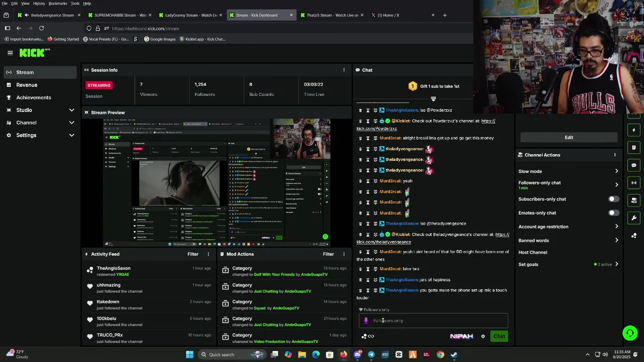Click the lightning bolt sidebar icon
This screenshot has width=644, height=362.
click(634, 130)
